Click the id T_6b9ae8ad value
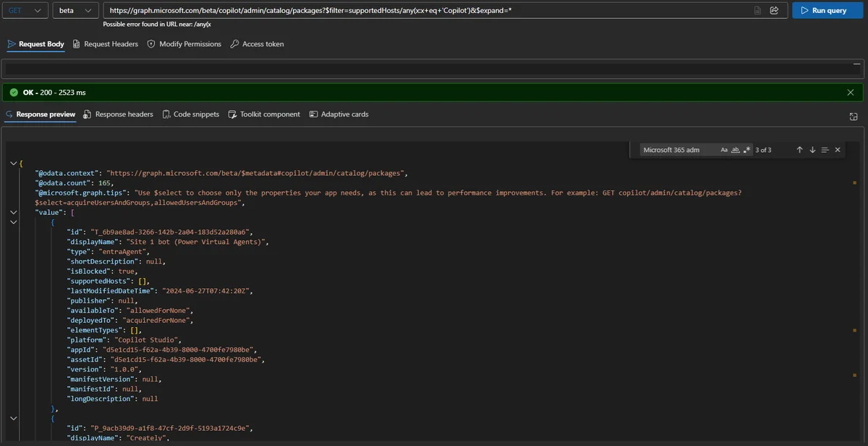This screenshot has width=868, height=446. 171,232
